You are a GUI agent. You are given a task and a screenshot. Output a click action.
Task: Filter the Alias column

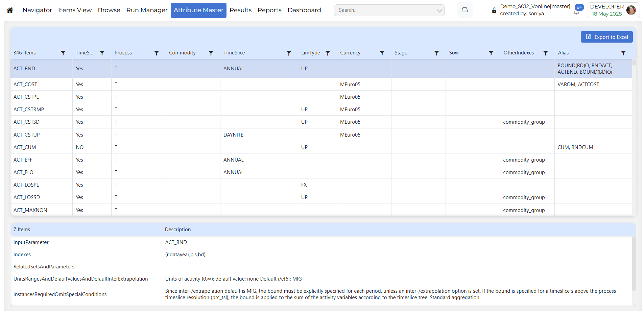pos(623,53)
